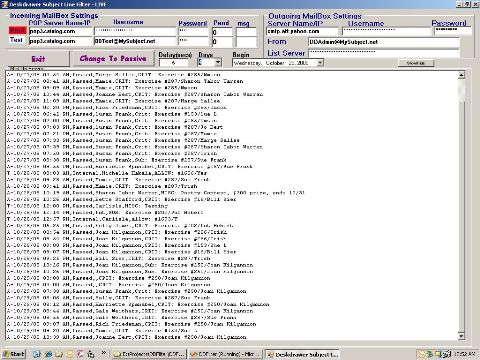Viewport: 480px width, 360px height.
Task: Click the application icon in title bar
Action: tap(5, 4)
